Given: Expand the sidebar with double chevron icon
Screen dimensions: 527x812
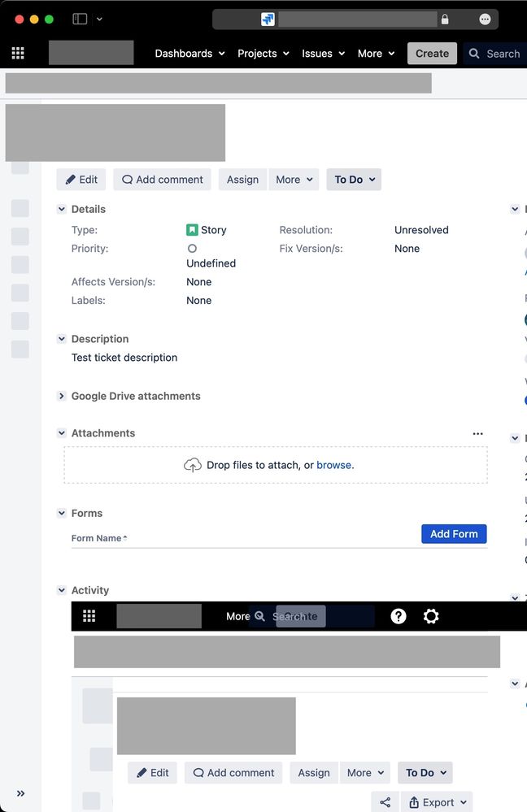Looking at the screenshot, I should [20, 793].
